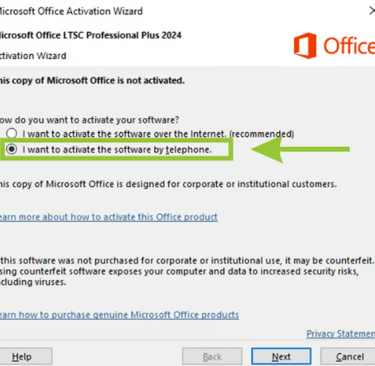Click the 'LTSC Professional Plus 2024' heading

tap(91, 35)
